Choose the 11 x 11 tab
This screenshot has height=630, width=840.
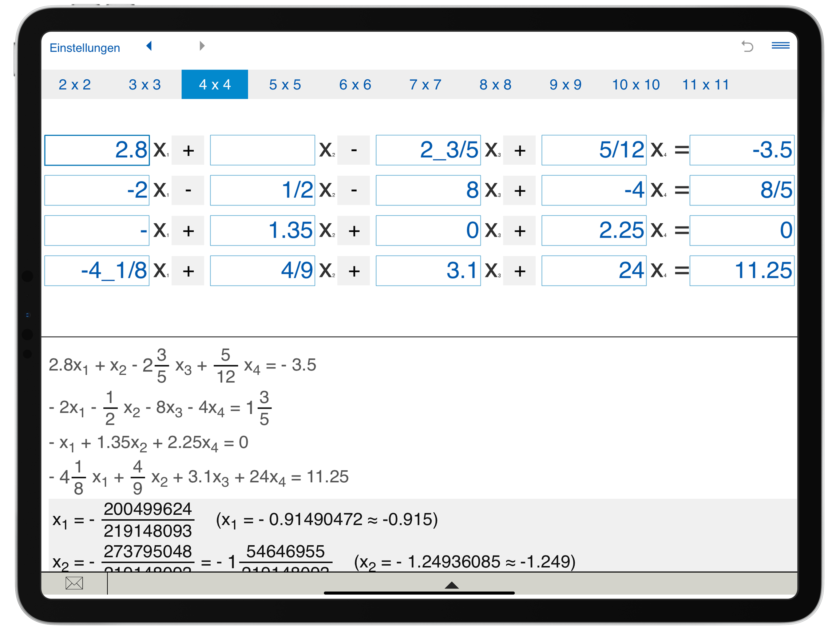click(x=706, y=84)
